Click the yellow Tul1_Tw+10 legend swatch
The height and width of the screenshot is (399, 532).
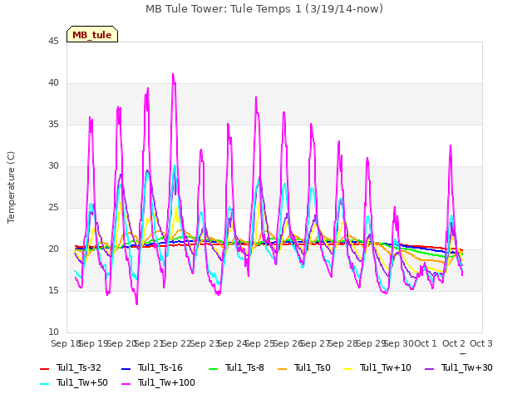pyautogui.click(x=348, y=369)
